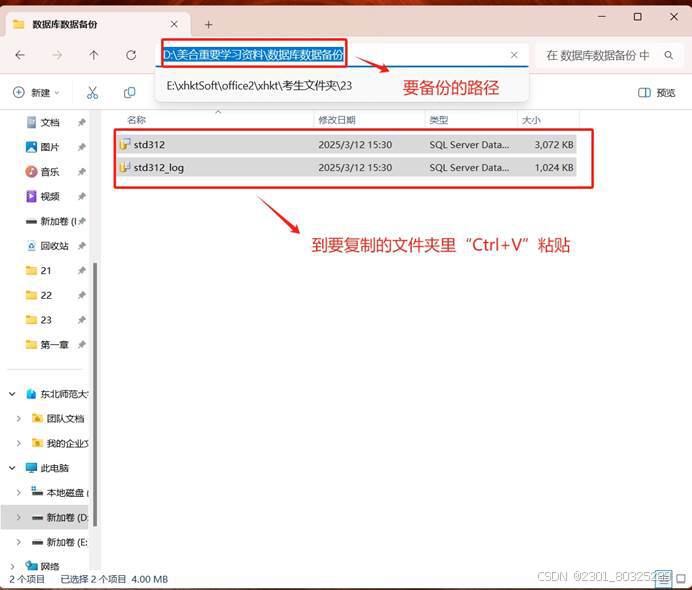Click the address bar path field

tap(342, 55)
